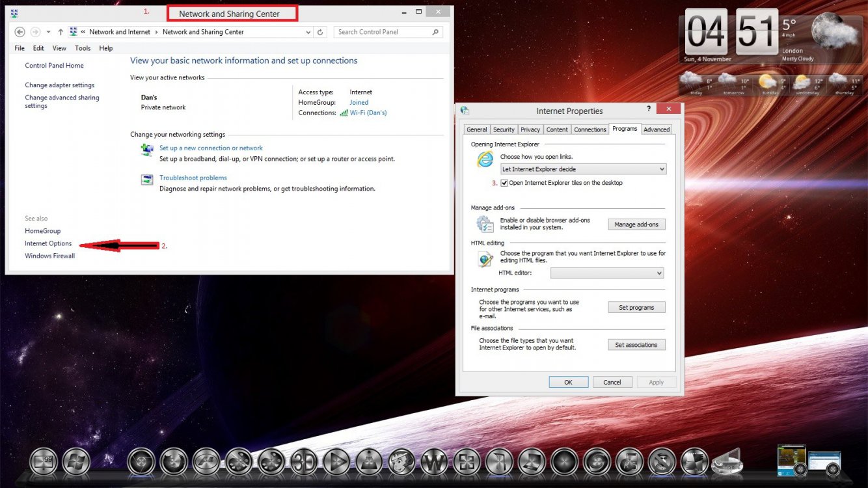868x488 pixels.
Task: Open the Help menu
Action: [x=106, y=48]
